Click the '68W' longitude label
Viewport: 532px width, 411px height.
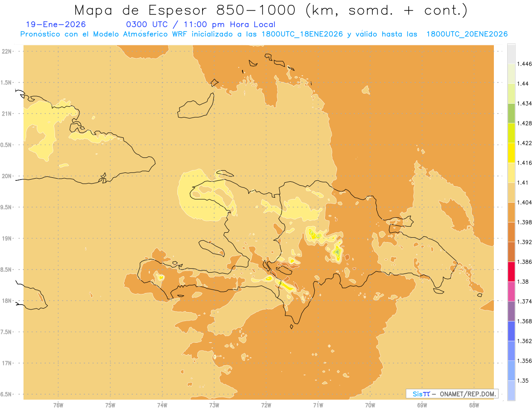pos(474,405)
